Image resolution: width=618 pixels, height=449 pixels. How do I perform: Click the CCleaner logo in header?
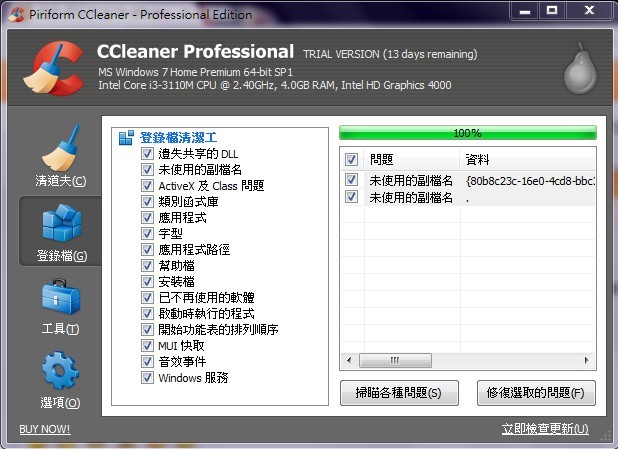tap(53, 69)
